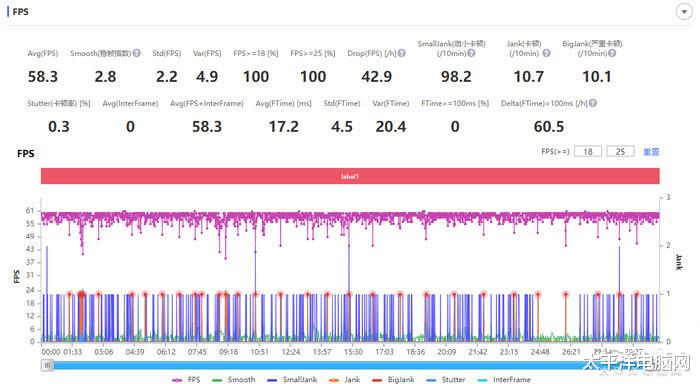700x384 pixels.
Task: Click the FPS>=18 [%] value 100
Action: click(256, 77)
